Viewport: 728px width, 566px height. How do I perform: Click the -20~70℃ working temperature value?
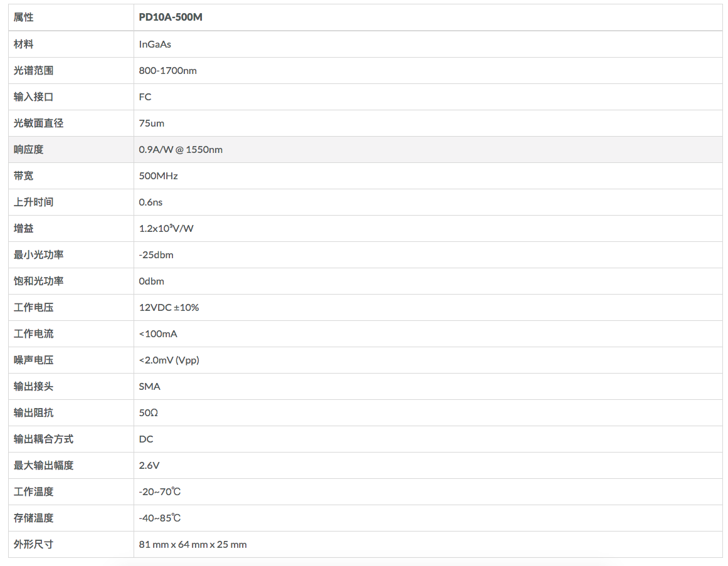(160, 492)
